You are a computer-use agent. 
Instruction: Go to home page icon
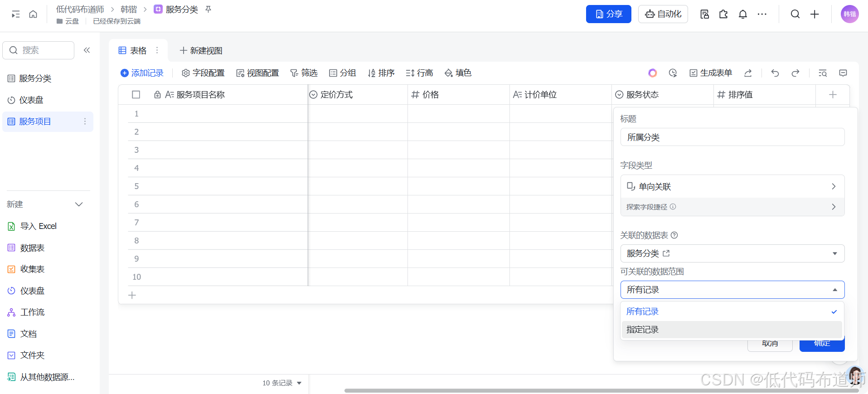33,15
